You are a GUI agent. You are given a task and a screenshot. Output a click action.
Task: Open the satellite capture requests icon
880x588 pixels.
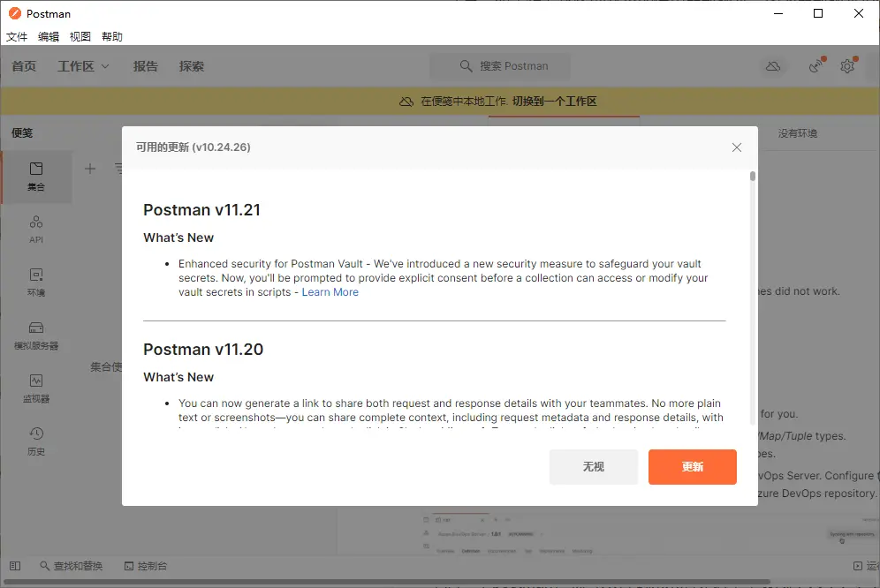click(x=816, y=66)
